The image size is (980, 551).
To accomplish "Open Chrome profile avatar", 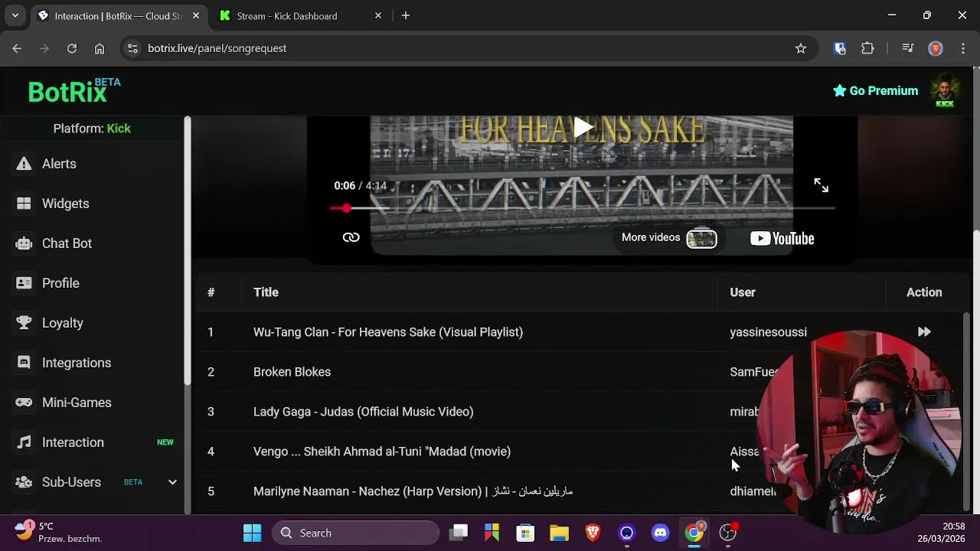I will [936, 48].
